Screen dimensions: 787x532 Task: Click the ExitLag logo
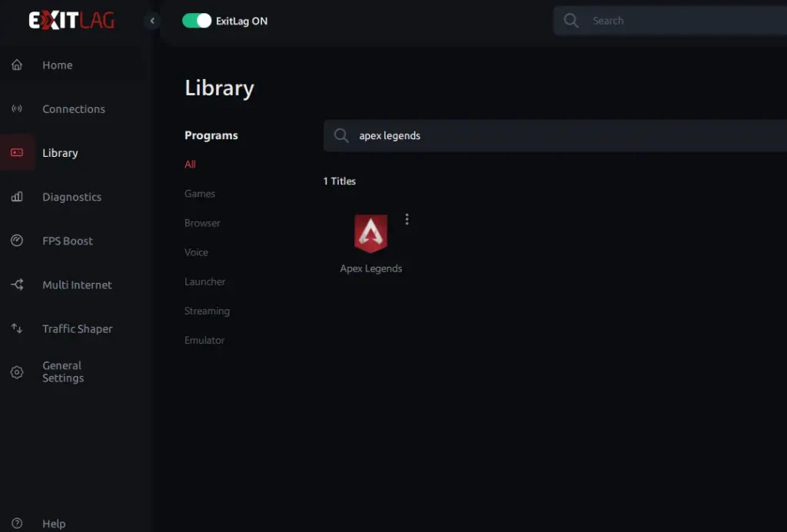(71, 21)
